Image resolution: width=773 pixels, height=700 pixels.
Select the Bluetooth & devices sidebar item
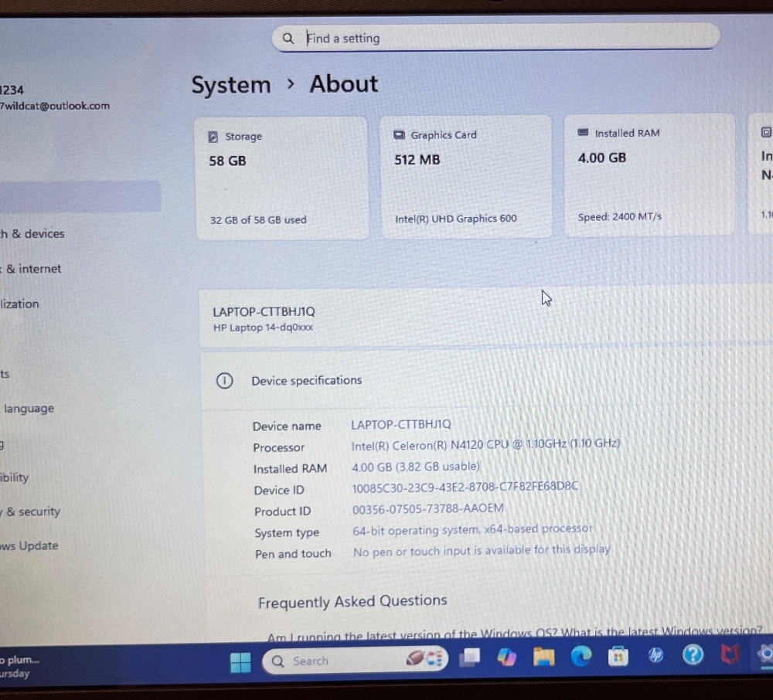pyautogui.click(x=34, y=233)
